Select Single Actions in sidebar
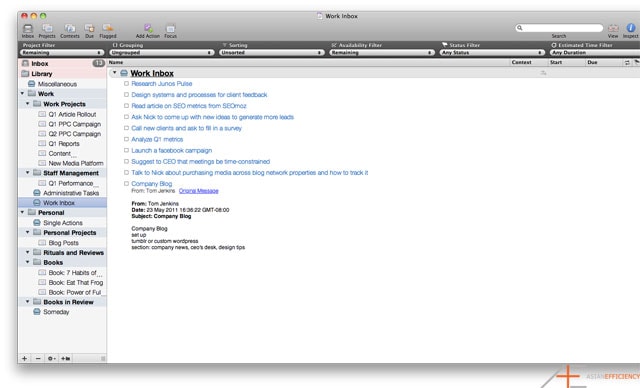This screenshot has height=388, width=640. coord(63,223)
